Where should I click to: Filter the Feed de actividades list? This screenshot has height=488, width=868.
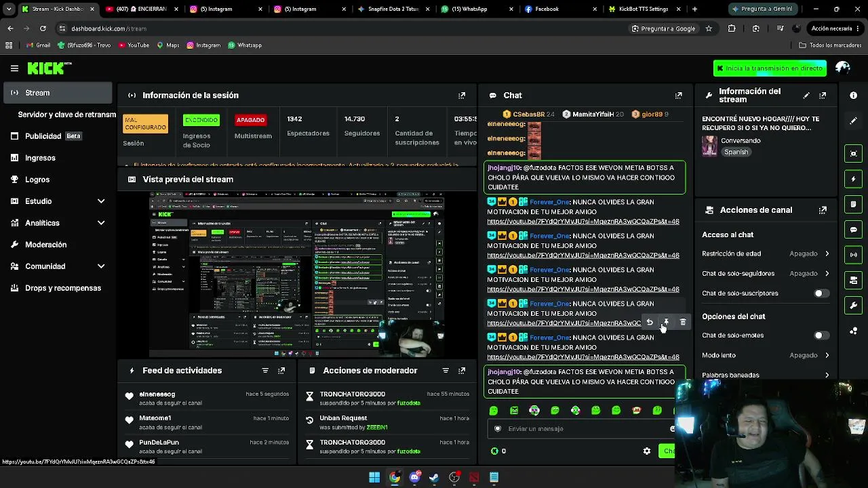point(265,371)
